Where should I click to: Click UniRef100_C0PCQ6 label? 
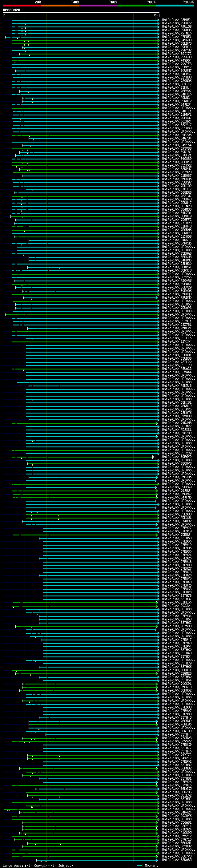pyautogui.click(x=177, y=243)
